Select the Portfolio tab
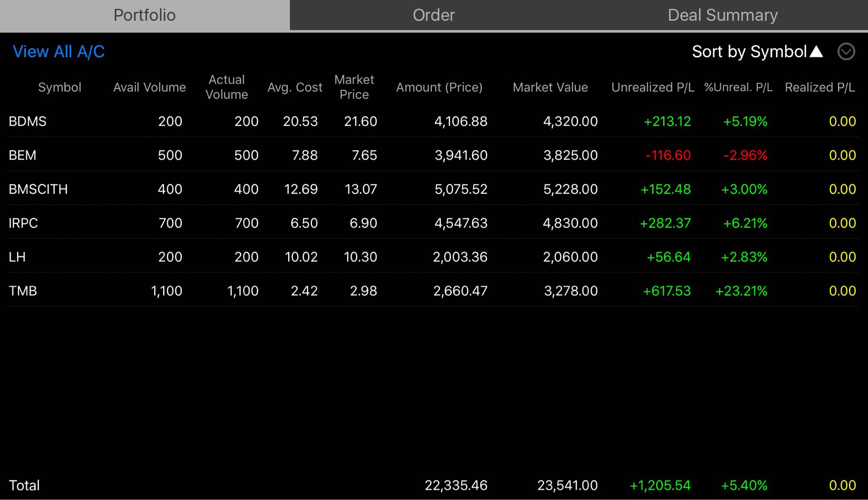Screen dimensions: 868x500 [x=145, y=15]
